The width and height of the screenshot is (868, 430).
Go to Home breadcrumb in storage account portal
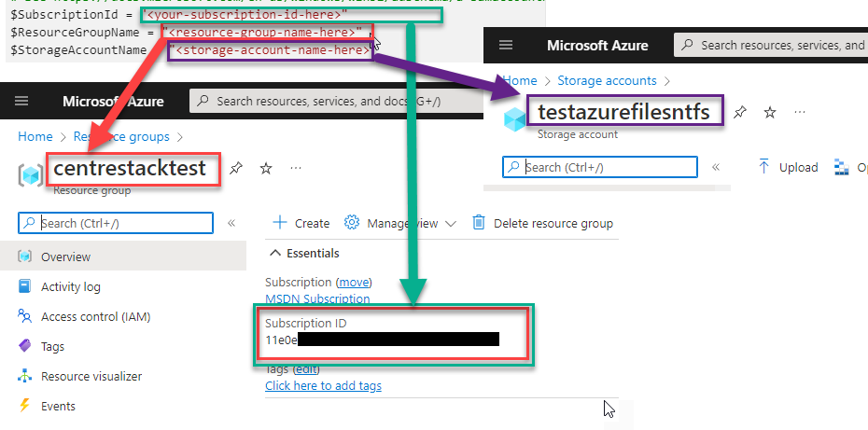521,81
